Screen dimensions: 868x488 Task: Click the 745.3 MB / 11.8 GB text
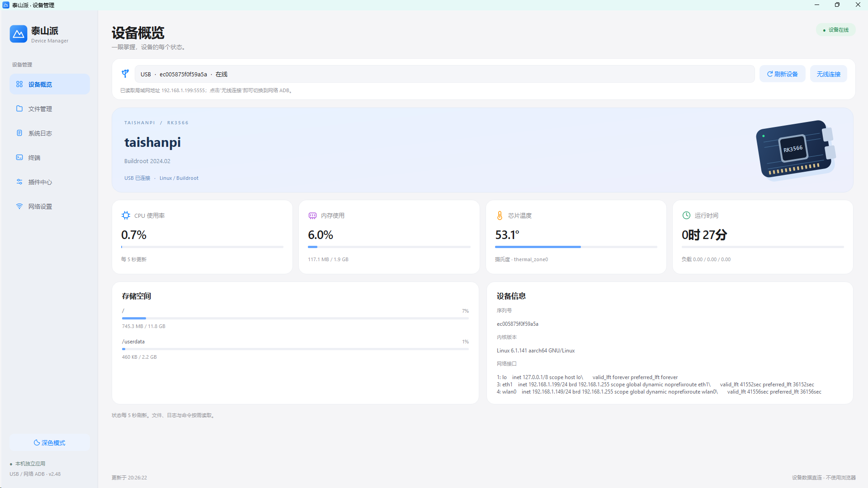[x=144, y=326]
